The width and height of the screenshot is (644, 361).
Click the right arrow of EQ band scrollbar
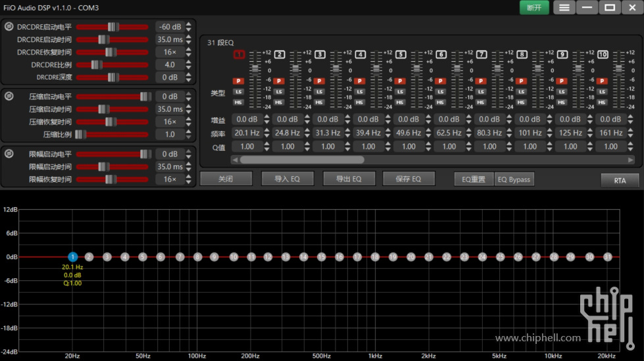pos(631,160)
